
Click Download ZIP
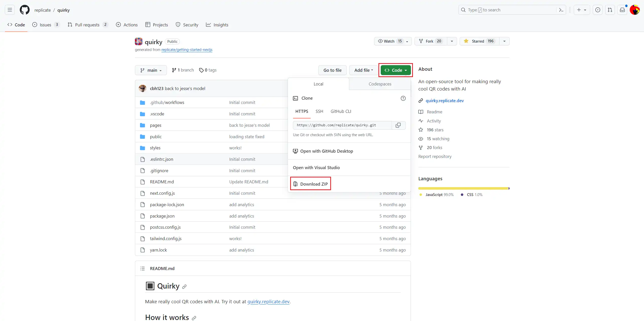[310, 184]
